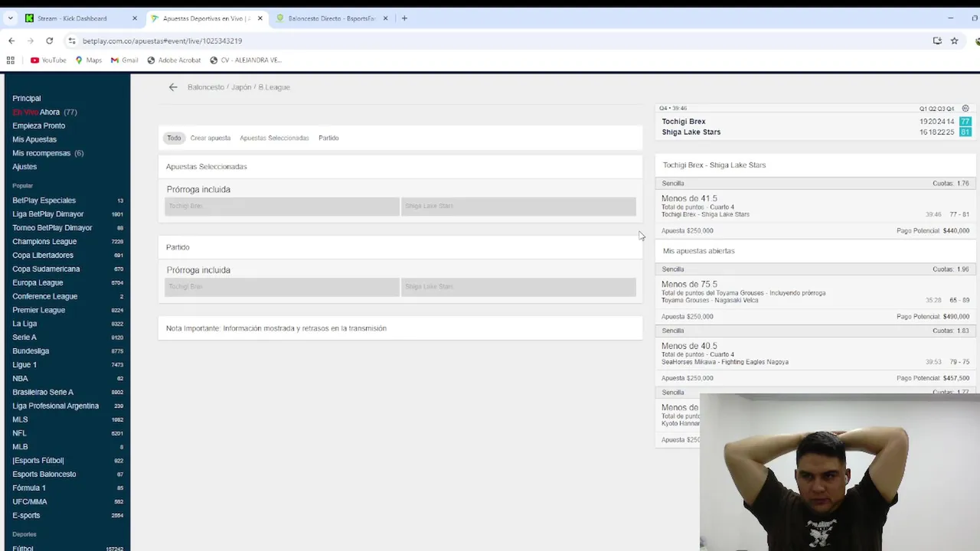Close the Stream - Kick Dashboard tab
980x551 pixels.
point(135,18)
